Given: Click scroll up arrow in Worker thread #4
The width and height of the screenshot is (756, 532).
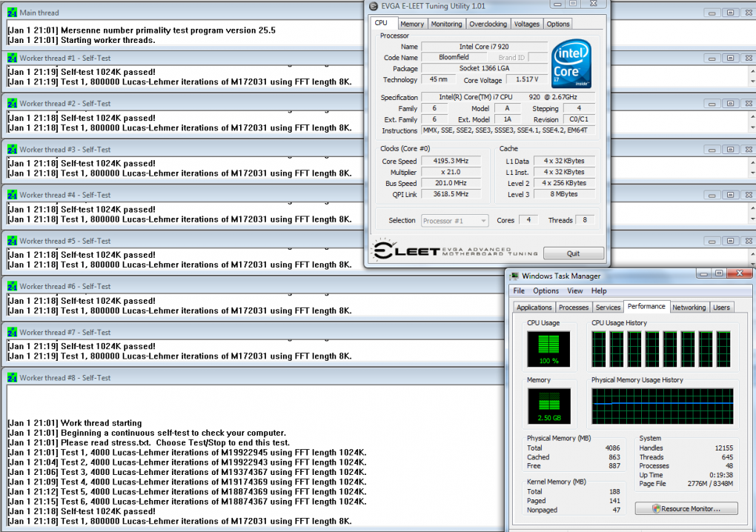Looking at the screenshot, I should pos(752,208).
